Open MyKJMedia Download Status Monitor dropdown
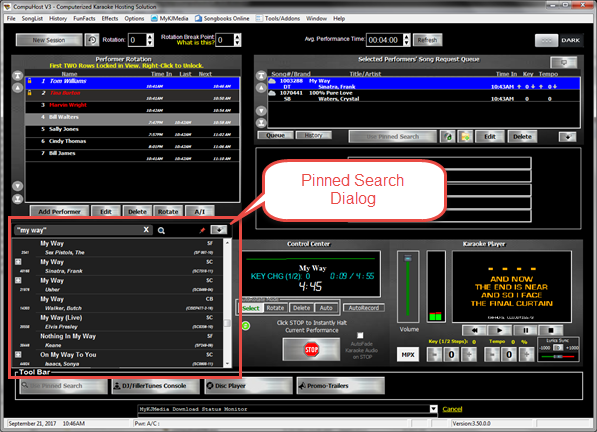Screen dimensions: 597x432 [433, 409]
